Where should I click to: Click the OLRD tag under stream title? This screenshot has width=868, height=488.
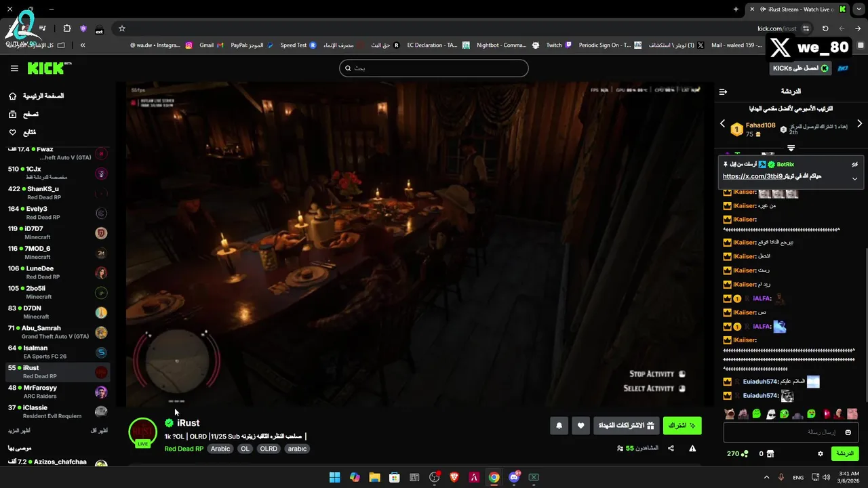pyautogui.click(x=269, y=449)
